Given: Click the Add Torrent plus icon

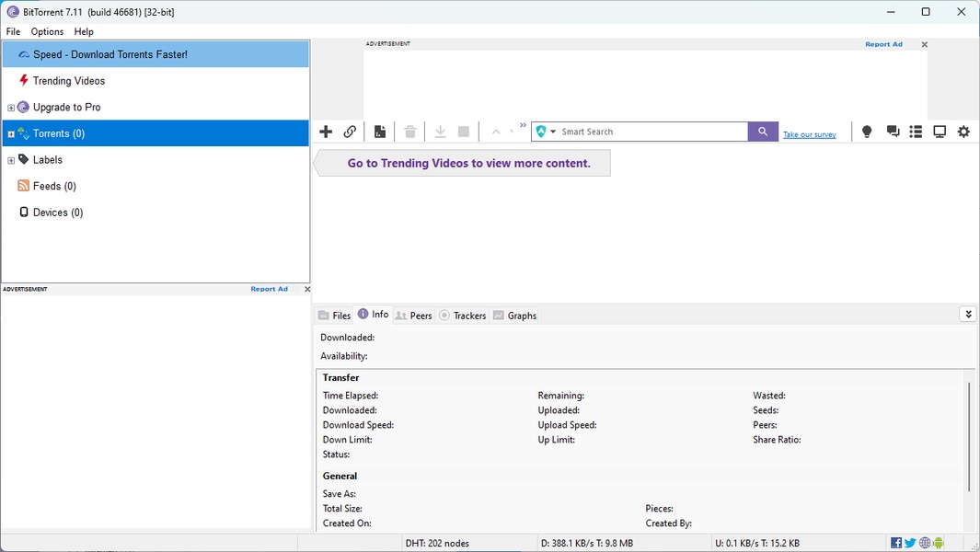Looking at the screenshot, I should click(x=326, y=132).
